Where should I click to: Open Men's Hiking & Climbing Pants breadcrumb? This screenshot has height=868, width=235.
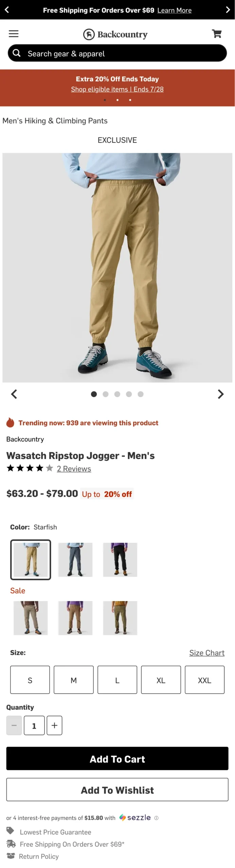tap(55, 121)
